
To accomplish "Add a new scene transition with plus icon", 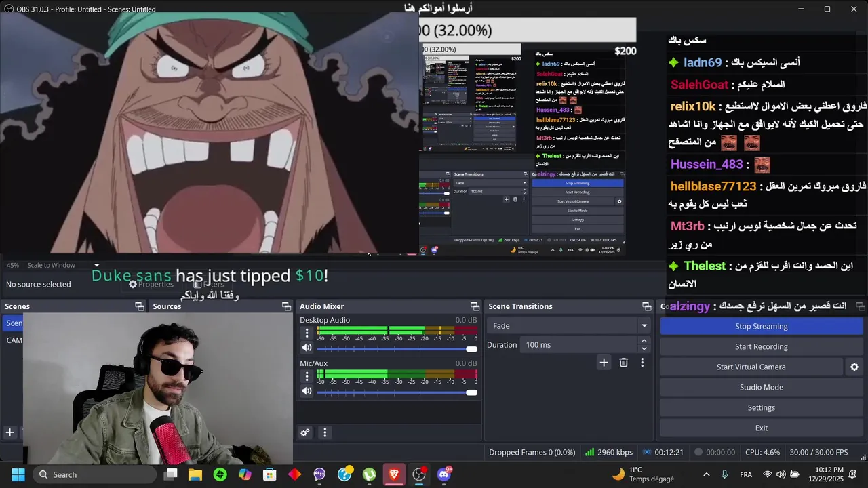I will coord(604,363).
